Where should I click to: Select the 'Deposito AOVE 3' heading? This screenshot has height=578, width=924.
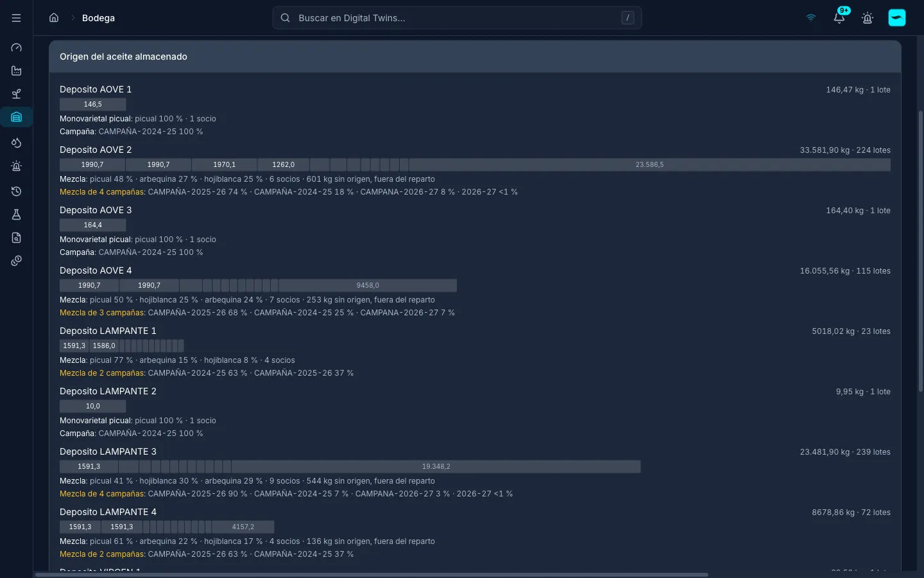pyautogui.click(x=96, y=210)
